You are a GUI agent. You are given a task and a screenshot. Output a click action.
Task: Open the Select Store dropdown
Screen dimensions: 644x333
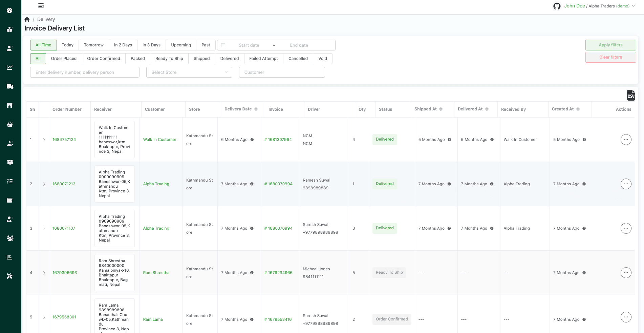tap(189, 72)
